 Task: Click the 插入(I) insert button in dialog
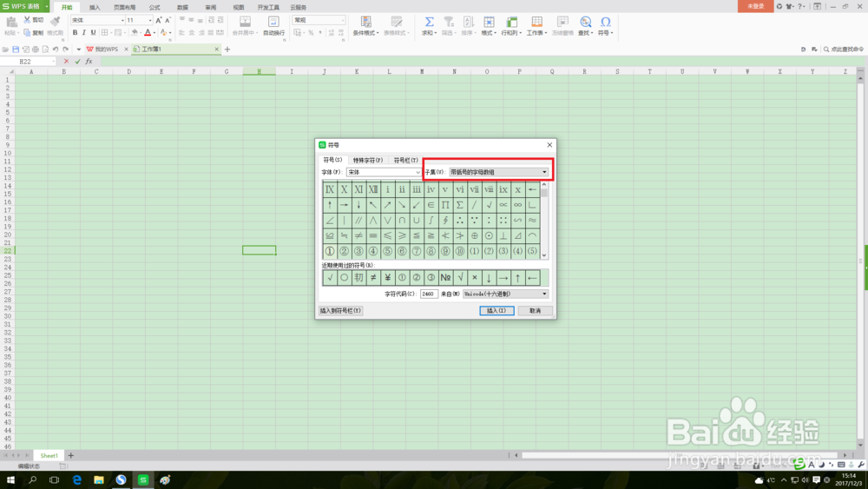(496, 311)
